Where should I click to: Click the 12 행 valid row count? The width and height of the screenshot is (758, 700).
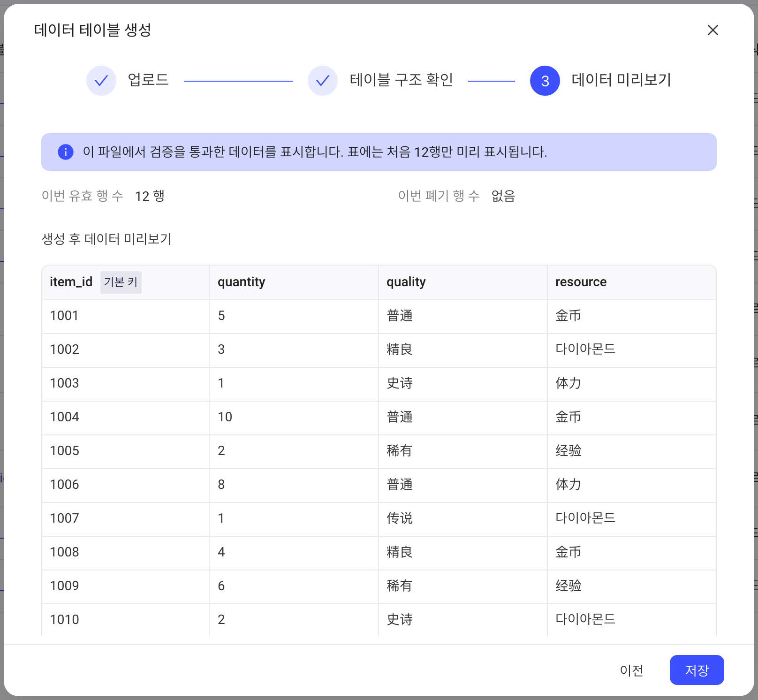click(150, 196)
